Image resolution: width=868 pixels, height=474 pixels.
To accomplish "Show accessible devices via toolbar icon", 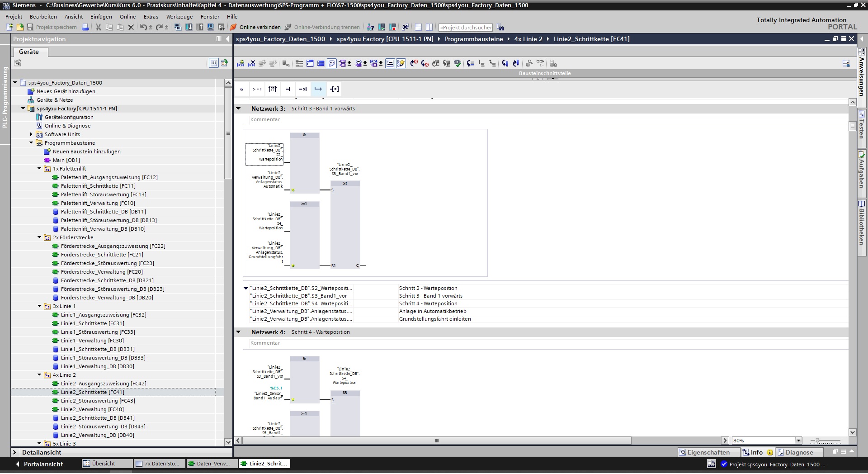I will (x=370, y=27).
